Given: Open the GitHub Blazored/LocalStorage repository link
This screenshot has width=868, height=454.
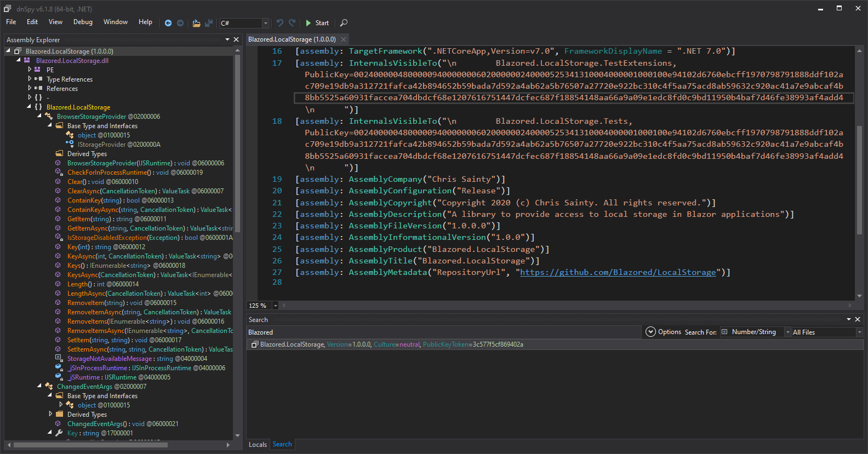Looking at the screenshot, I should point(618,272).
